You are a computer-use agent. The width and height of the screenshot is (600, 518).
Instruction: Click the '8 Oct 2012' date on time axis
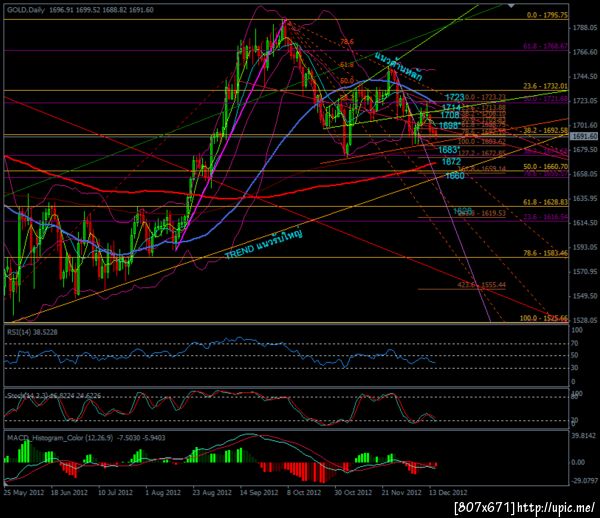[304, 492]
